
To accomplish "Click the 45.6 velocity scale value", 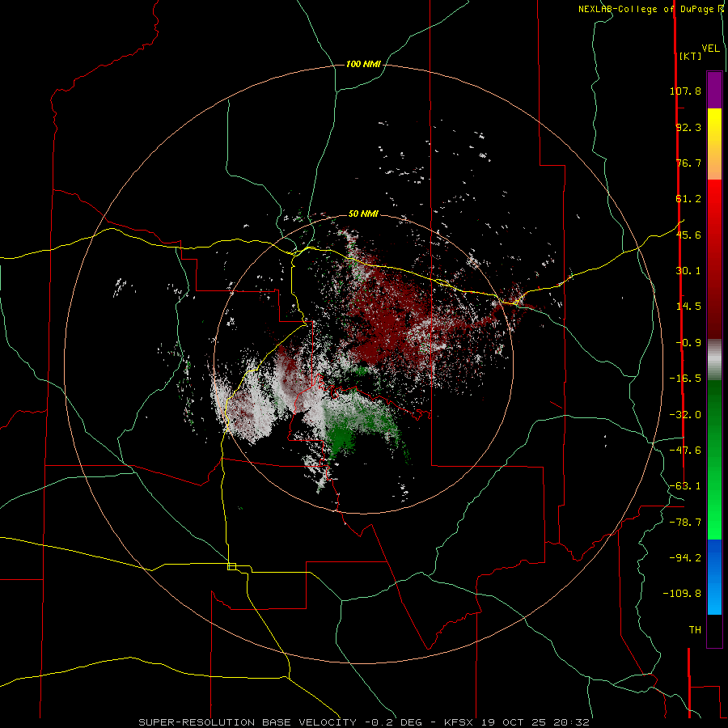I will click(688, 235).
